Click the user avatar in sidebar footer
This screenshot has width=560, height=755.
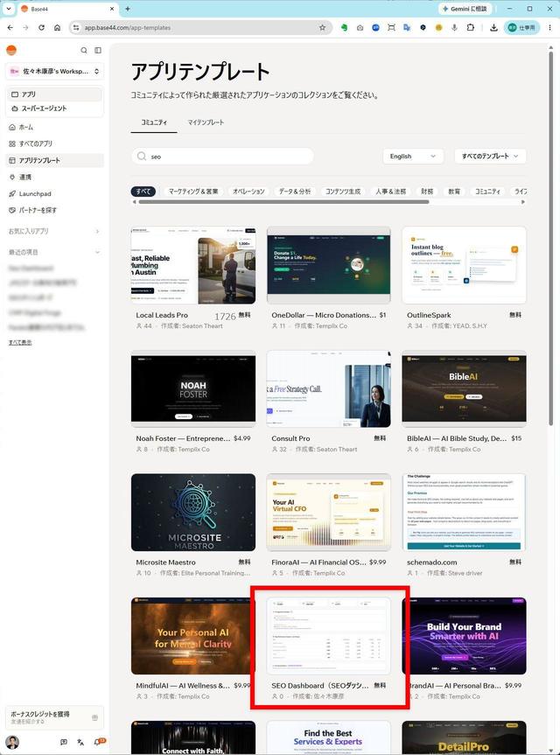click(12, 742)
